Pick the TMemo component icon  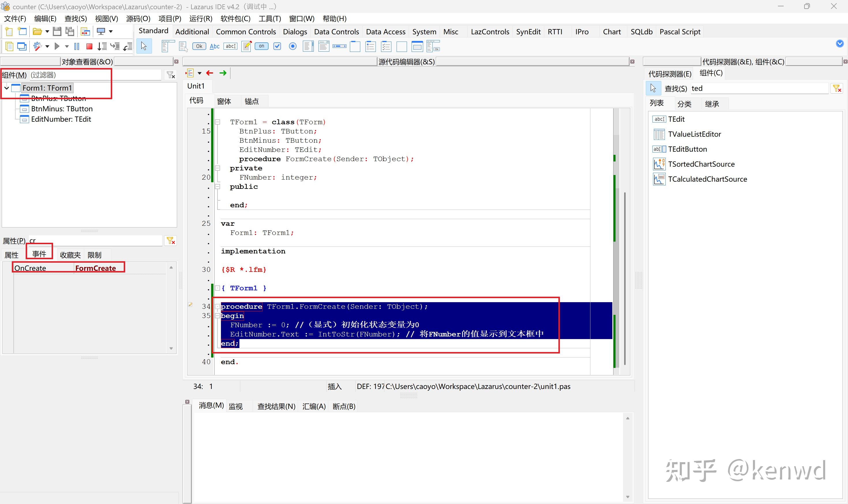[246, 46]
